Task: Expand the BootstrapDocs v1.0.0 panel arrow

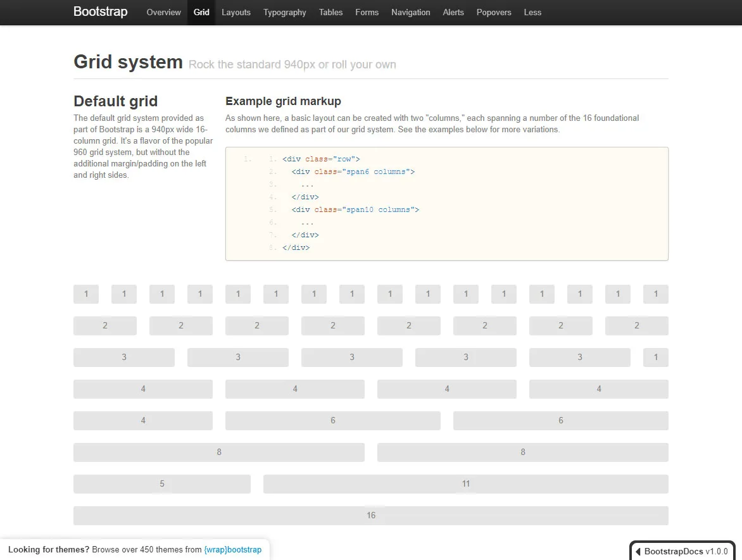Action: point(638,552)
